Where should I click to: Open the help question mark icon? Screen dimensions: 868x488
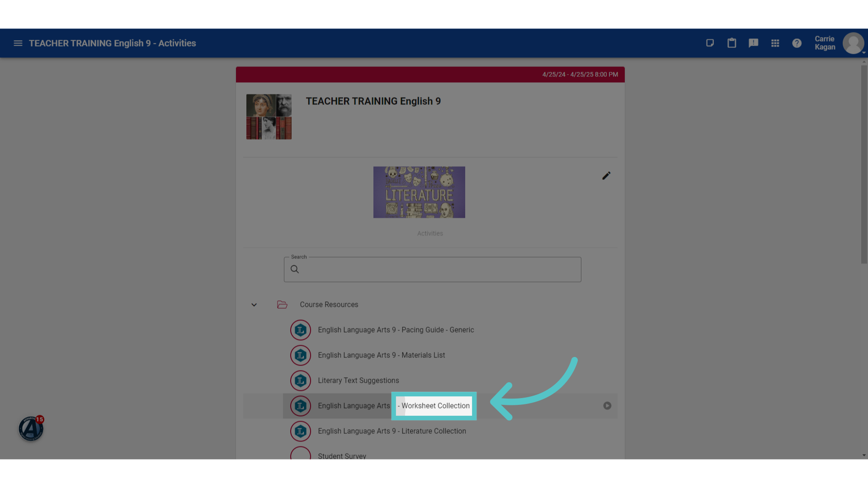[797, 43]
